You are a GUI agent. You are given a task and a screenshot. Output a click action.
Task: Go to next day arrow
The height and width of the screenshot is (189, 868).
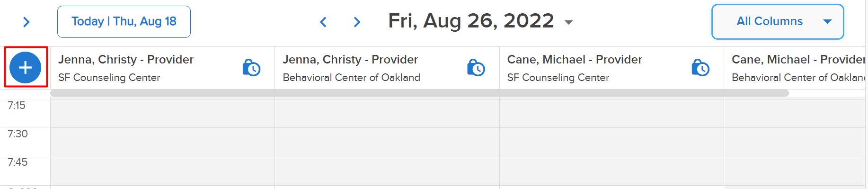click(x=357, y=22)
